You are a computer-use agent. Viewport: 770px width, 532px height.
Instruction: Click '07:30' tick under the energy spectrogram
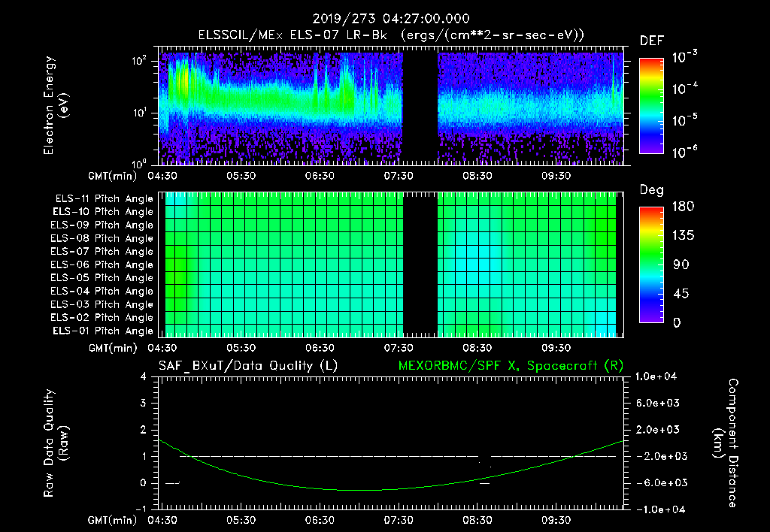399,176
